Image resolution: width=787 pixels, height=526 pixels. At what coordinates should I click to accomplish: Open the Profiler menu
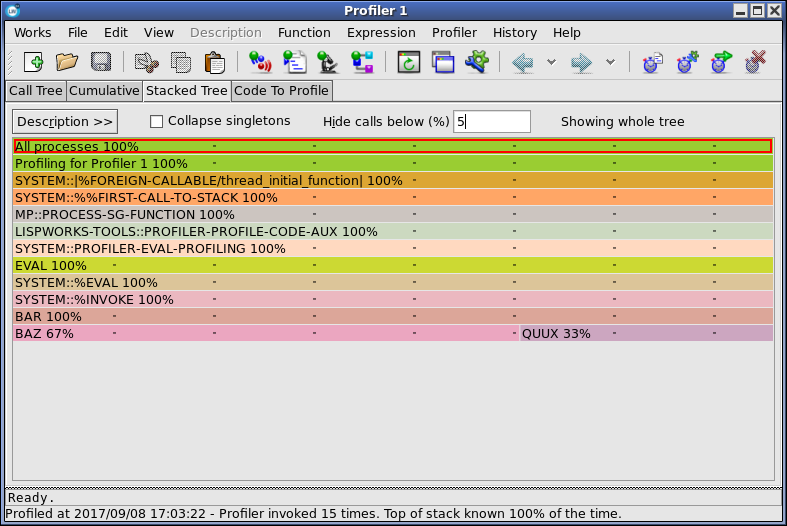[x=454, y=33]
